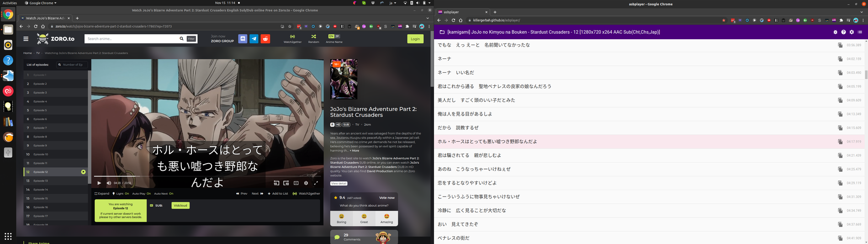The image size is (868, 244).
Task: Open the hamburger menu on Zoro.to
Action: click(x=26, y=39)
